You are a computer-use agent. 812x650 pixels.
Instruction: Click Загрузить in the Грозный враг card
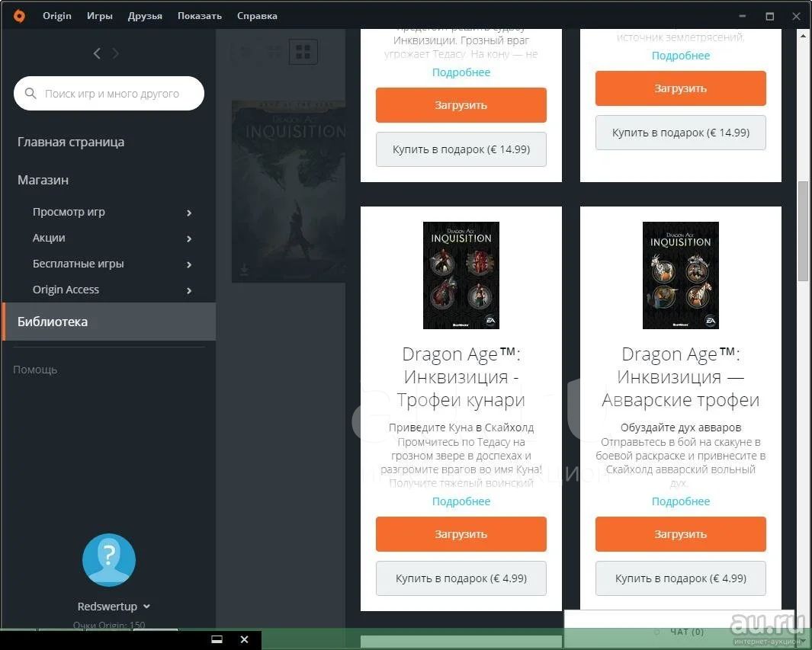click(x=461, y=105)
